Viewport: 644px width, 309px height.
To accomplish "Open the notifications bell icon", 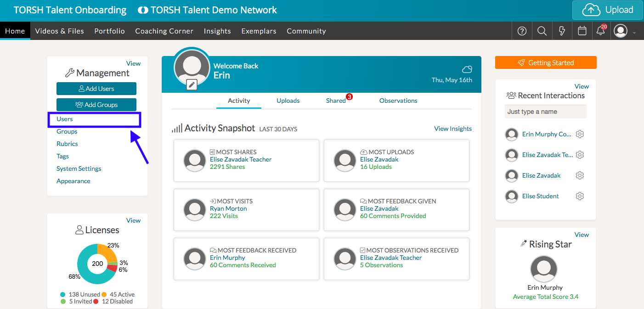I will 600,31.
